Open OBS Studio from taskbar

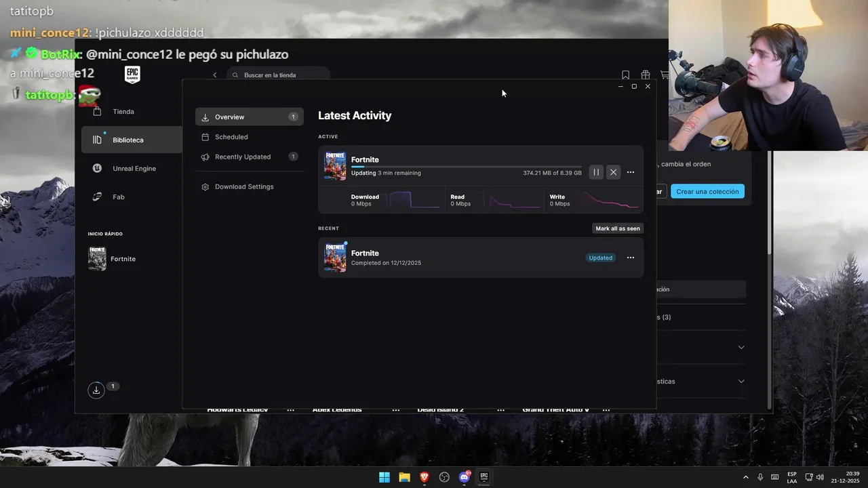[444, 477]
